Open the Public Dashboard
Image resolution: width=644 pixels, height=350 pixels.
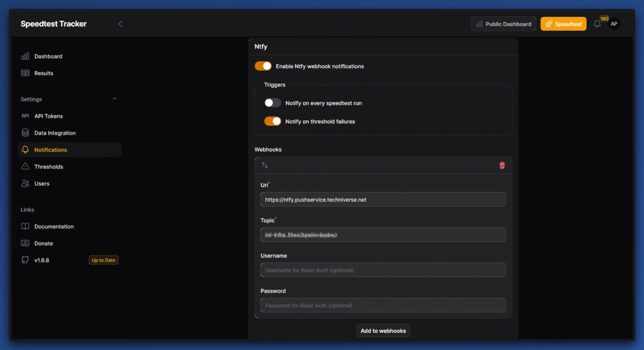503,24
